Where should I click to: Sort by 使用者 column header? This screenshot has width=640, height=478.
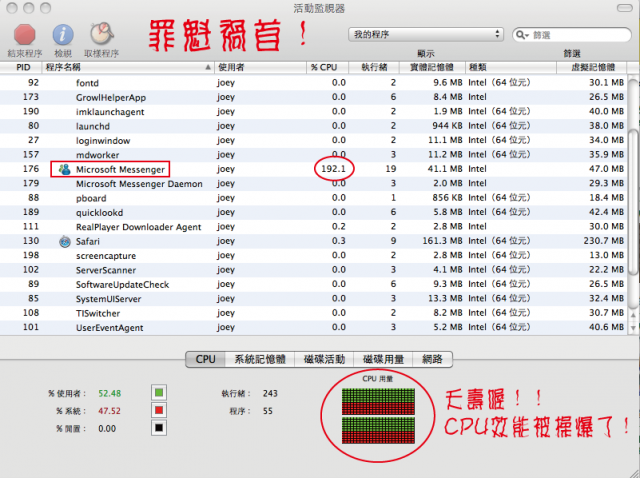point(260,67)
